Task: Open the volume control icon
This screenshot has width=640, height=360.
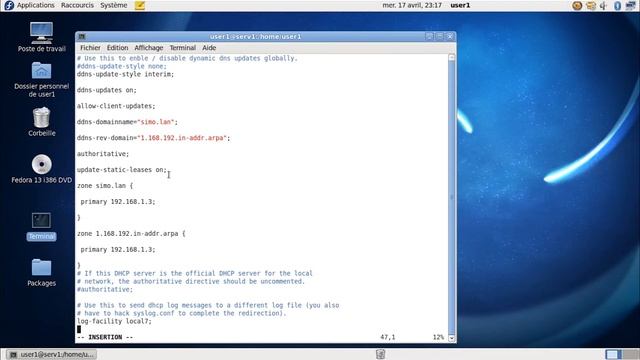Action: (604, 5)
